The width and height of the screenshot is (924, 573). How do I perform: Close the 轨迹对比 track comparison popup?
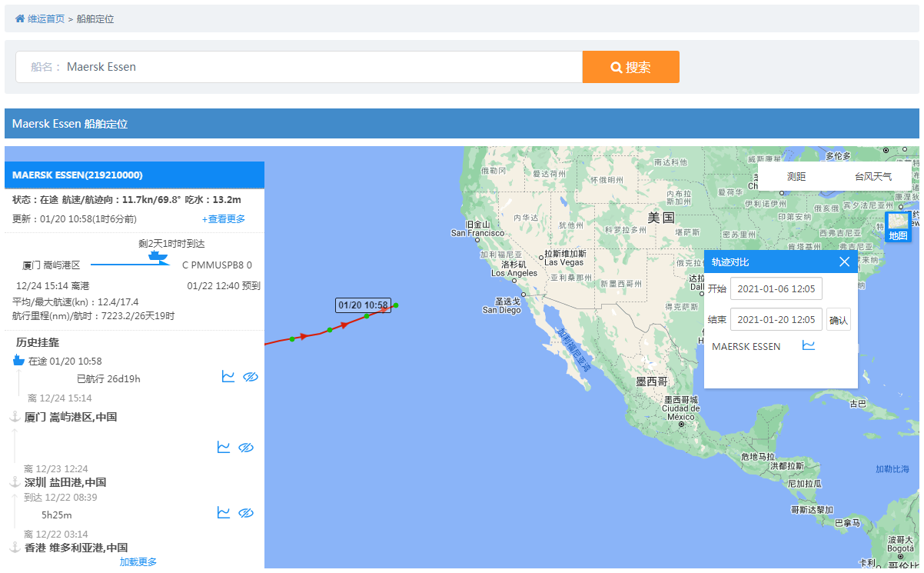tap(844, 262)
